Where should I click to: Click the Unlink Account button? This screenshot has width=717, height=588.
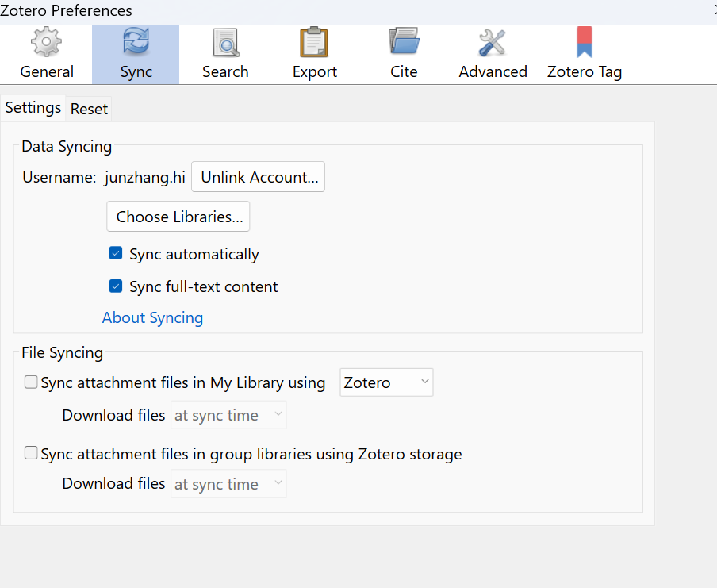(259, 177)
